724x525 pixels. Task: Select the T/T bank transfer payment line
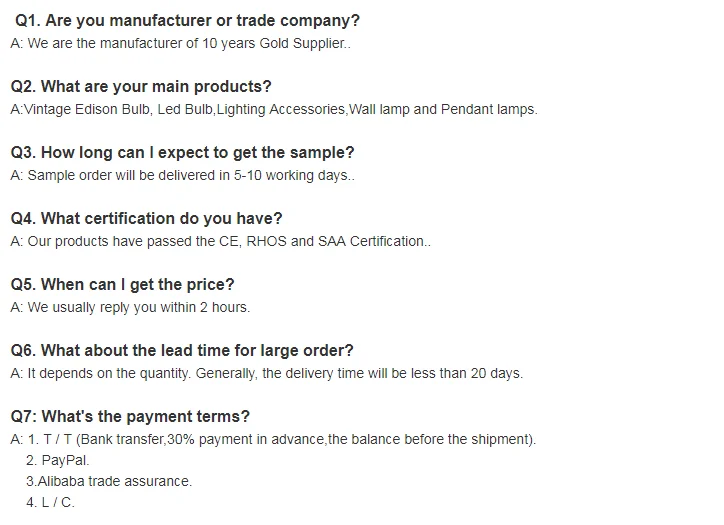point(273,439)
